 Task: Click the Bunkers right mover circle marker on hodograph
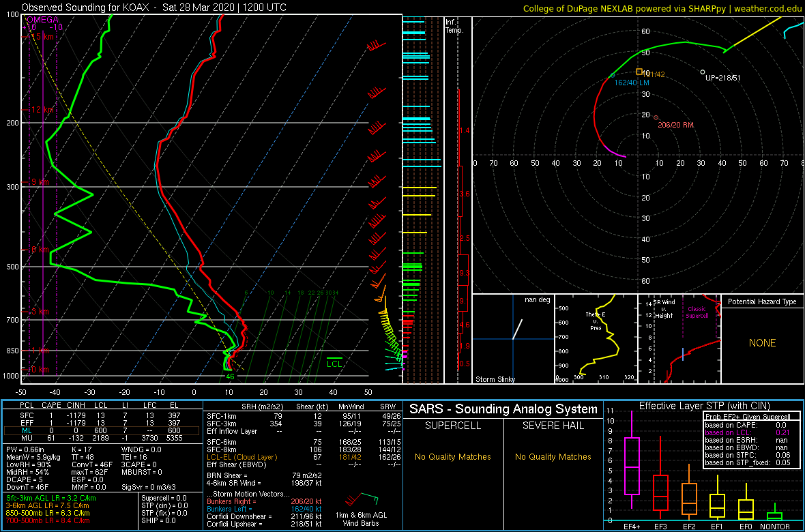tap(656, 117)
